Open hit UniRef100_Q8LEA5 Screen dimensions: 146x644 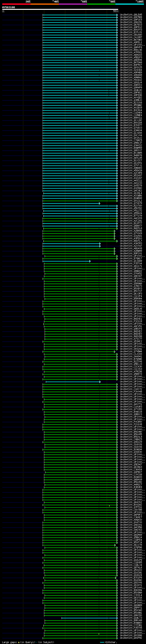click(131, 15)
